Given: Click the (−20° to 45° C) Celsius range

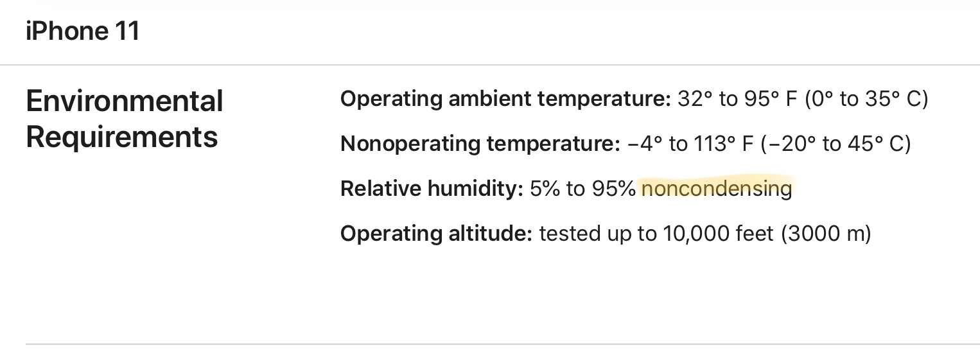Looking at the screenshot, I should [835, 144].
